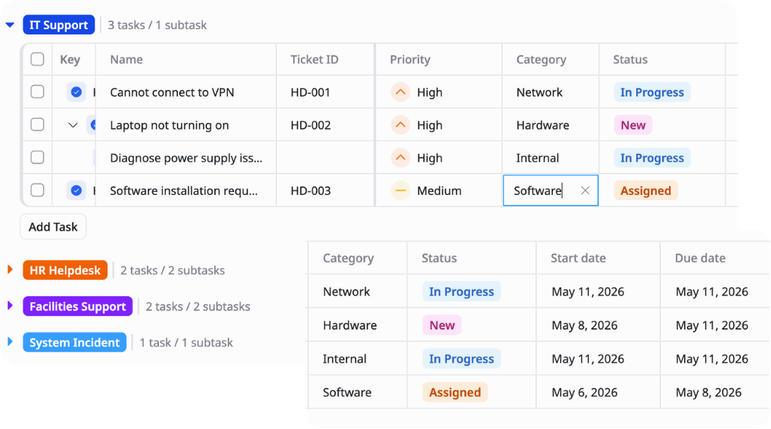
Task: Click the Name column header
Action: click(x=126, y=60)
